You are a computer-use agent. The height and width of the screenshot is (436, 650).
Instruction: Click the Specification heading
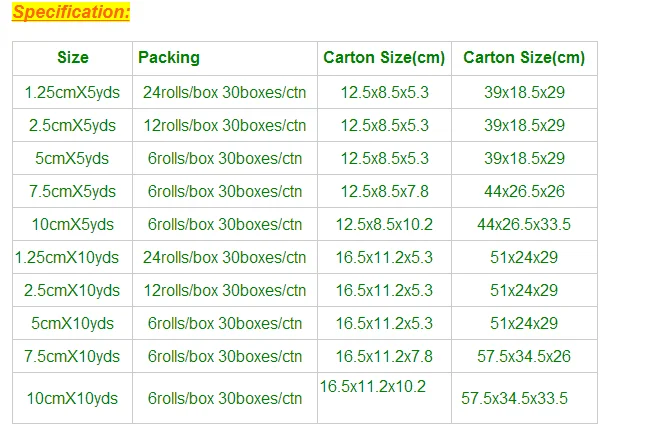(x=72, y=13)
